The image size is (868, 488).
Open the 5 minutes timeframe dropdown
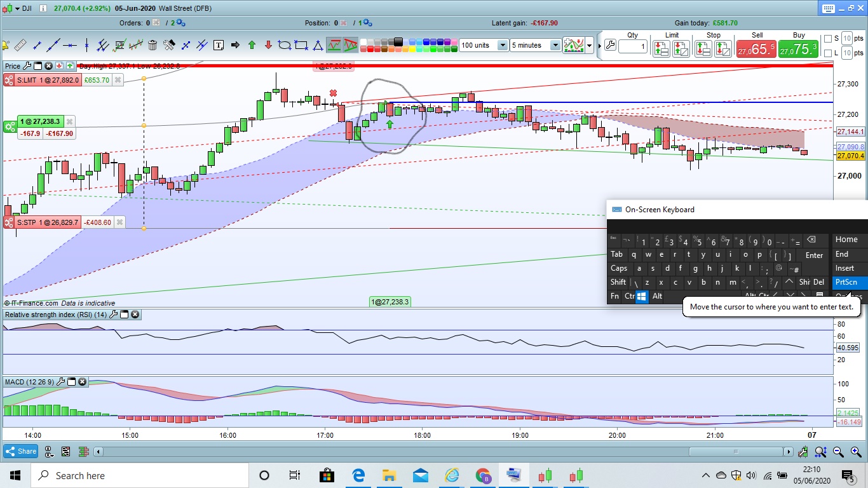coord(555,45)
